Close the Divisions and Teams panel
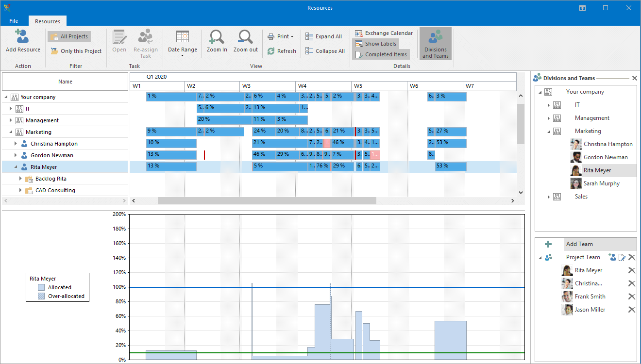 [634, 78]
